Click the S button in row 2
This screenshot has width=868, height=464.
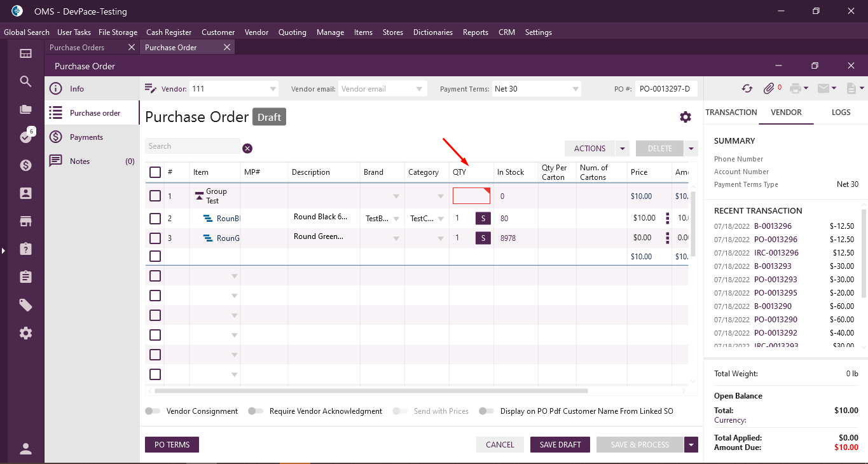[x=483, y=219]
